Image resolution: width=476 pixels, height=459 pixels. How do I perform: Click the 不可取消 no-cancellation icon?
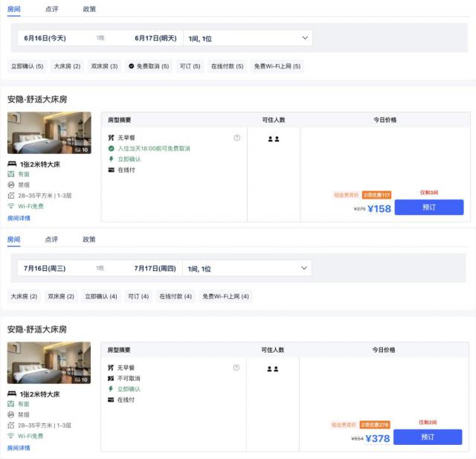111,378
